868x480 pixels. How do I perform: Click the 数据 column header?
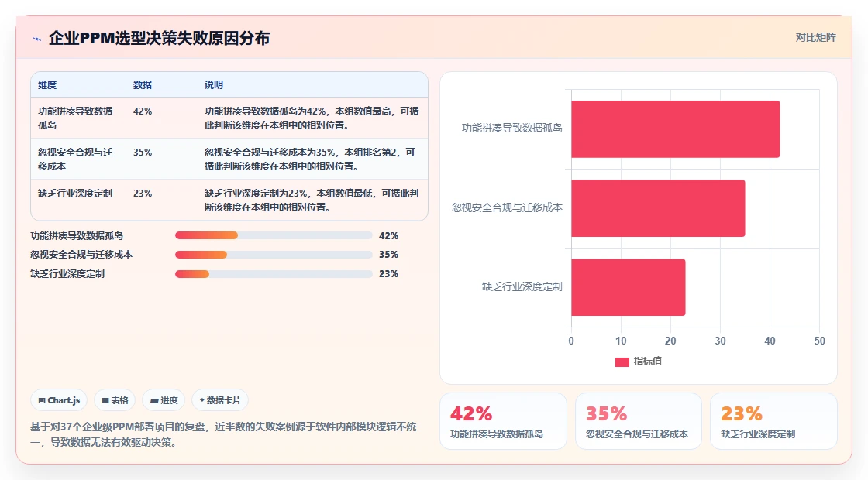143,84
